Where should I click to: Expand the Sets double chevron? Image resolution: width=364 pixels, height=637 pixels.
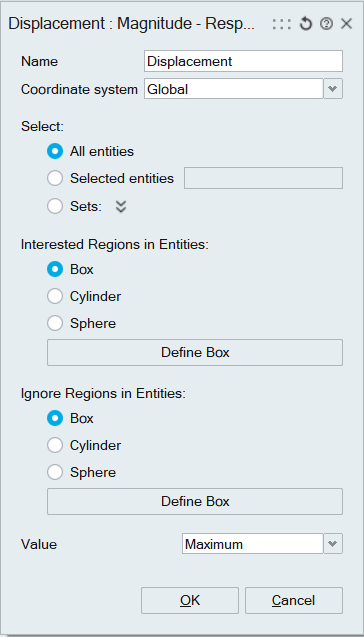point(121,207)
